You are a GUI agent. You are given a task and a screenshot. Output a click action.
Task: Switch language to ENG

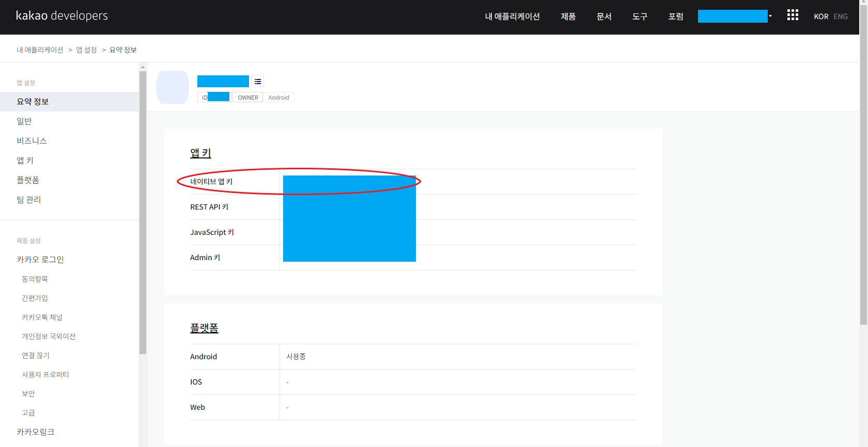tap(841, 17)
